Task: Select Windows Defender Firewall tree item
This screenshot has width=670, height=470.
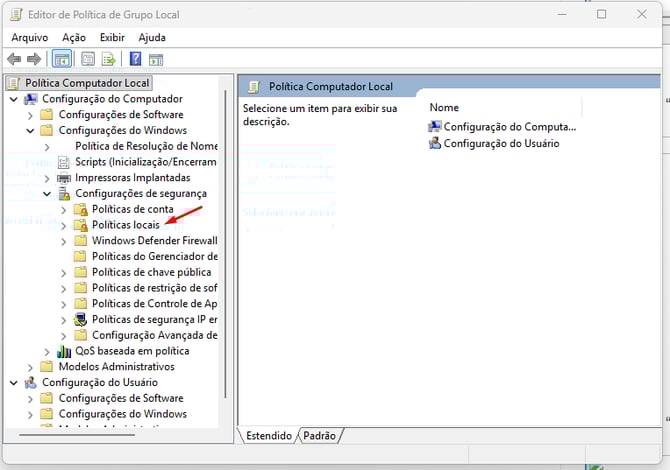Action: click(x=154, y=240)
